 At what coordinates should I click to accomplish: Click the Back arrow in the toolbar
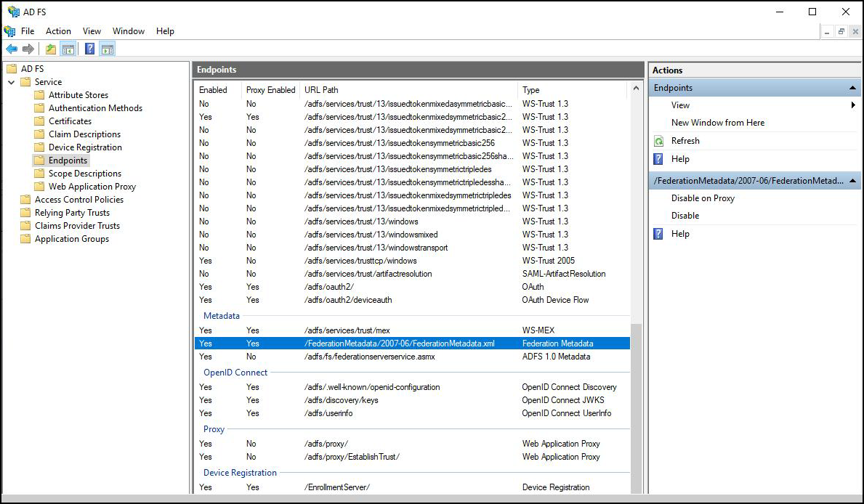(x=12, y=49)
